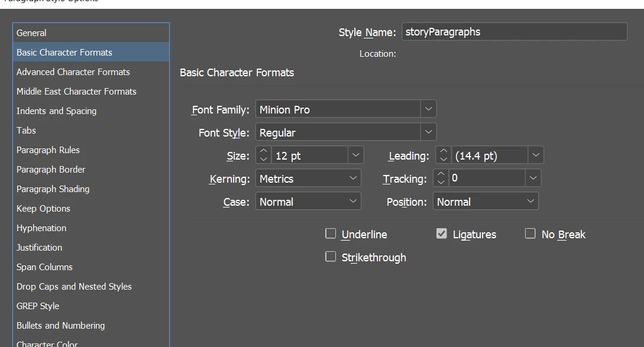Go to Drop Caps and Nested Styles
This screenshot has height=347, width=644.
(74, 287)
